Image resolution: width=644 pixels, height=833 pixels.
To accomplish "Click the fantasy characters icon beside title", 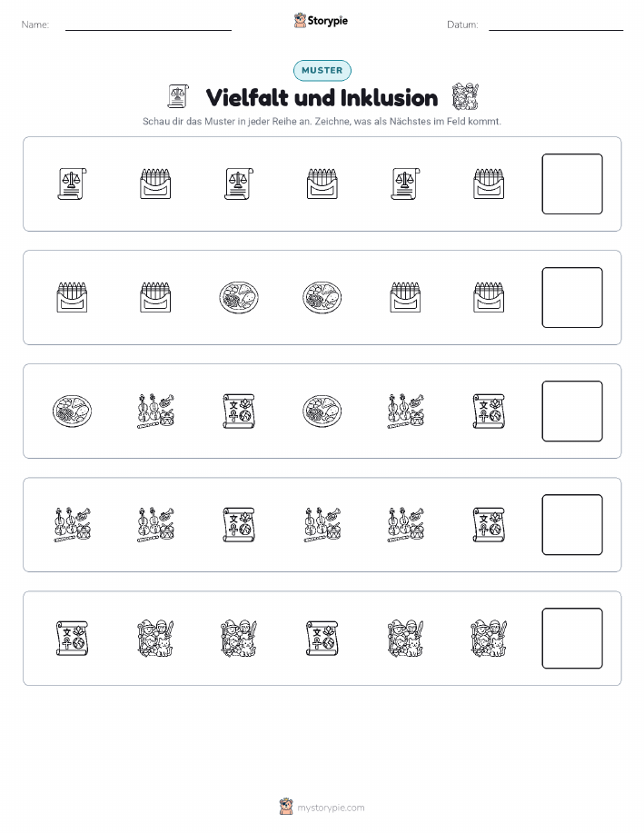I will pyautogui.click(x=465, y=96).
